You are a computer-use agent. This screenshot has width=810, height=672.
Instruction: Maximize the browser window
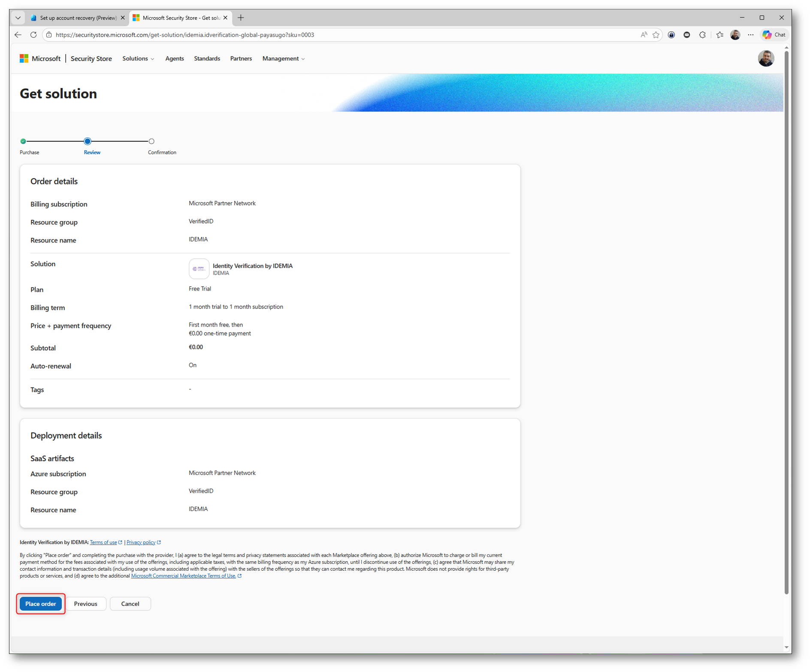click(x=762, y=18)
